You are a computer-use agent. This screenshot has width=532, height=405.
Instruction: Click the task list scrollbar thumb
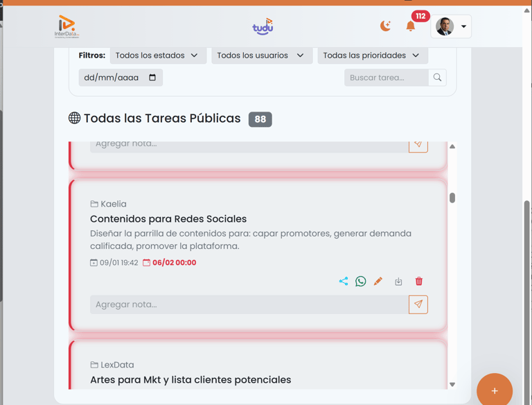tap(452, 198)
